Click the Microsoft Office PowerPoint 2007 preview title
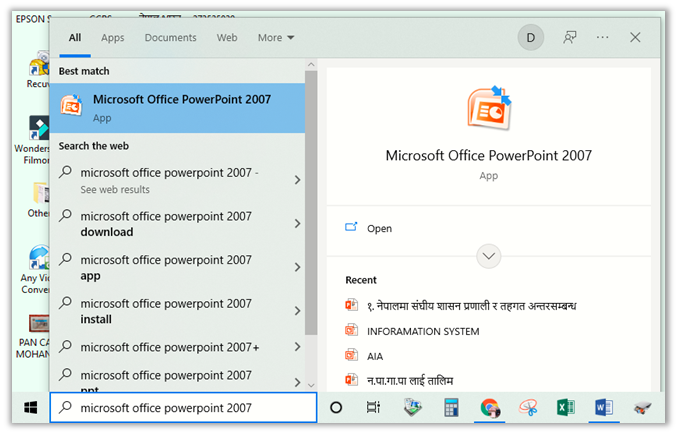This screenshot has width=677, height=434. point(488,155)
